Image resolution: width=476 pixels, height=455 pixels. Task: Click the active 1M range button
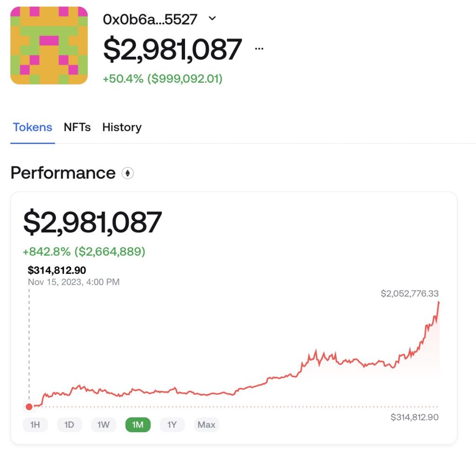pyautogui.click(x=138, y=425)
